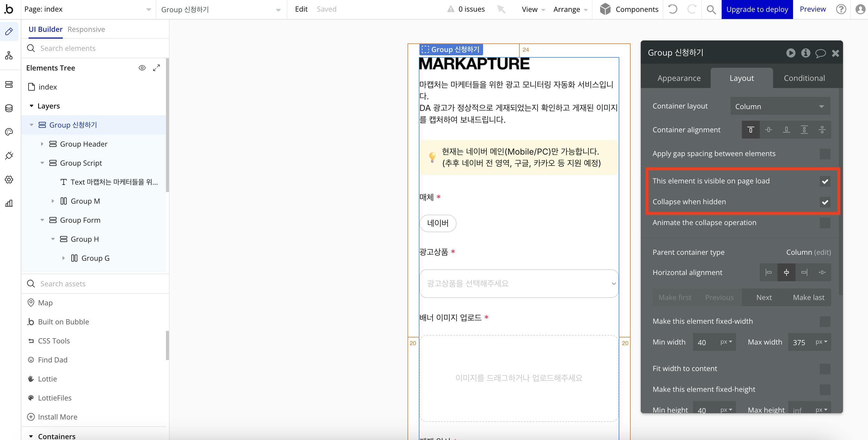The height and width of the screenshot is (440, 868).
Task: Click the Next order button
Action: point(764,297)
